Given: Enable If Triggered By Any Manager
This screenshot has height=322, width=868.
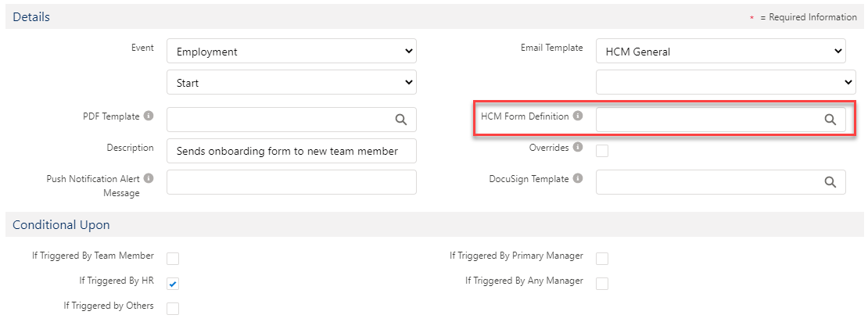Looking at the screenshot, I should (602, 284).
